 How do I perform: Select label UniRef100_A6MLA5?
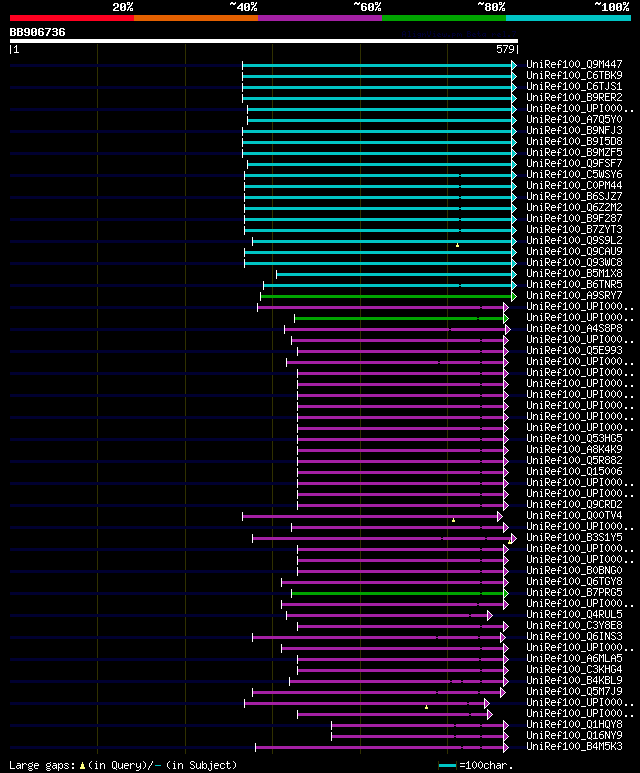pyautogui.click(x=574, y=659)
